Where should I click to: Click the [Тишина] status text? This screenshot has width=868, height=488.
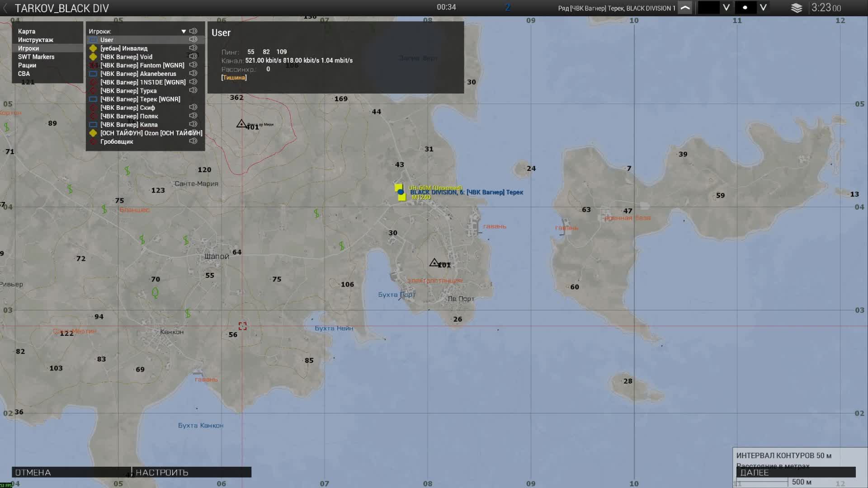click(234, 77)
